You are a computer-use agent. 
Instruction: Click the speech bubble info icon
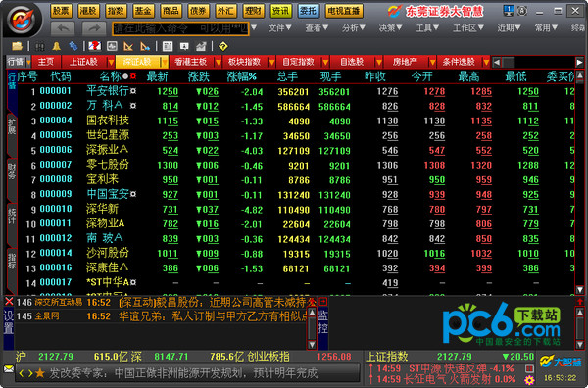click(184, 46)
